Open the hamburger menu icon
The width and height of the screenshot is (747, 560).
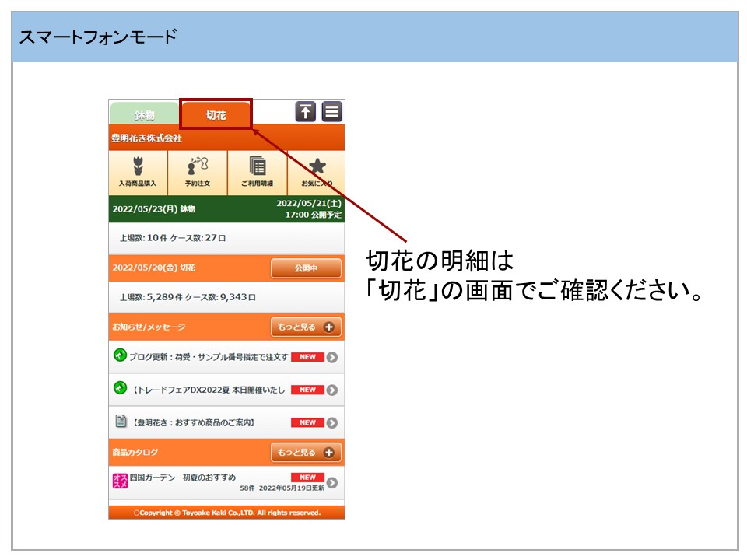tap(332, 112)
